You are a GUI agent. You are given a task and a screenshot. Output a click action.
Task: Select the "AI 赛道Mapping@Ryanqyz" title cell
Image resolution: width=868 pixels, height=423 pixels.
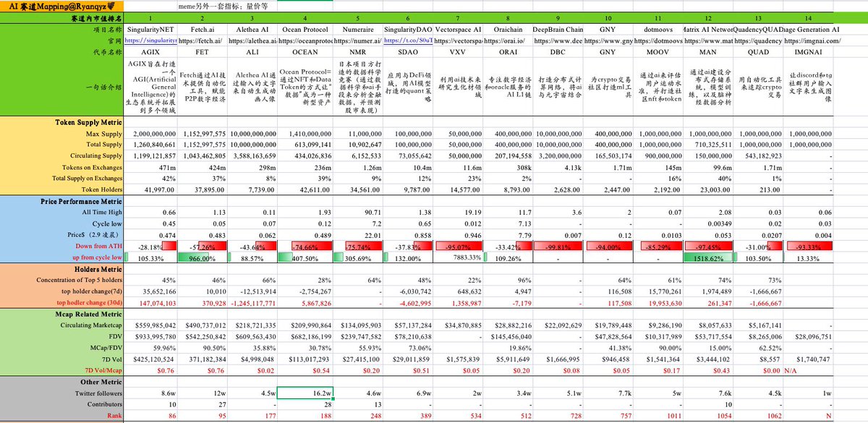(61, 6)
